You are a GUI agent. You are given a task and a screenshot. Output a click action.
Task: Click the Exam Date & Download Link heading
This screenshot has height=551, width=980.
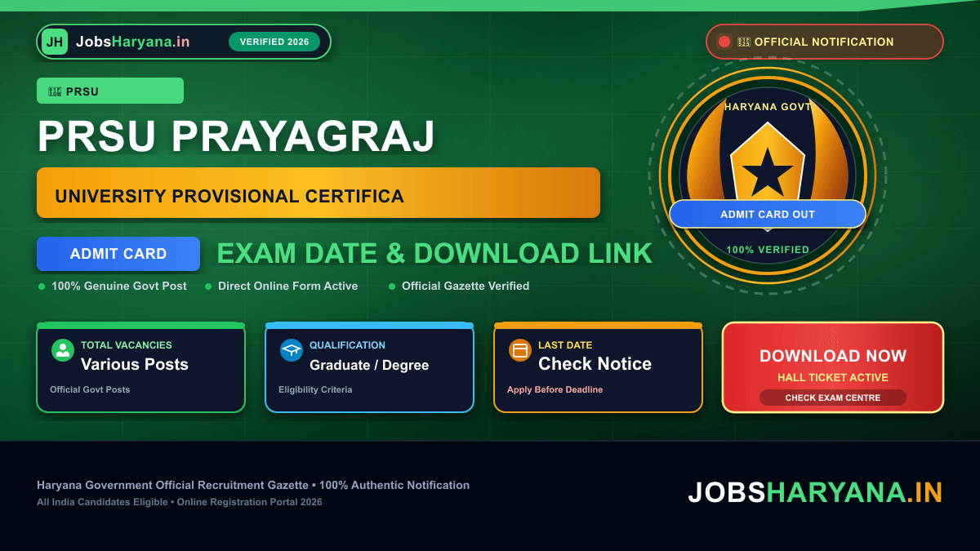tap(434, 254)
